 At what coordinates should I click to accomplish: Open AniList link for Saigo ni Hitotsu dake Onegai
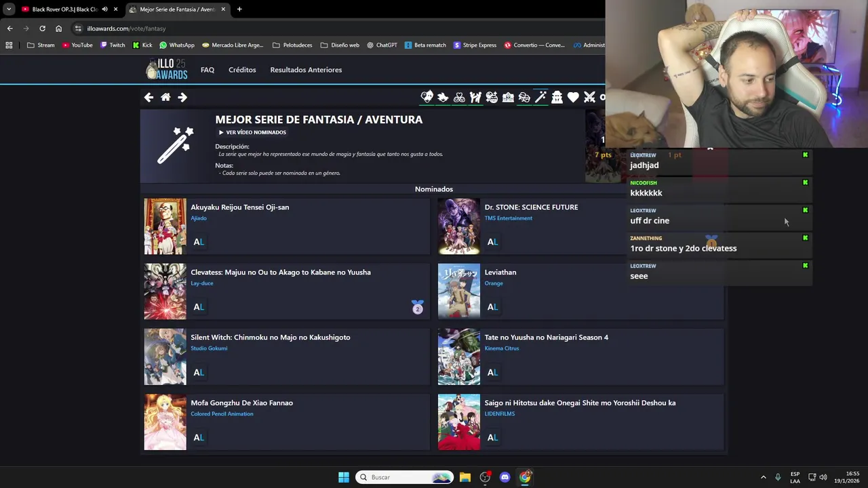coord(492,438)
